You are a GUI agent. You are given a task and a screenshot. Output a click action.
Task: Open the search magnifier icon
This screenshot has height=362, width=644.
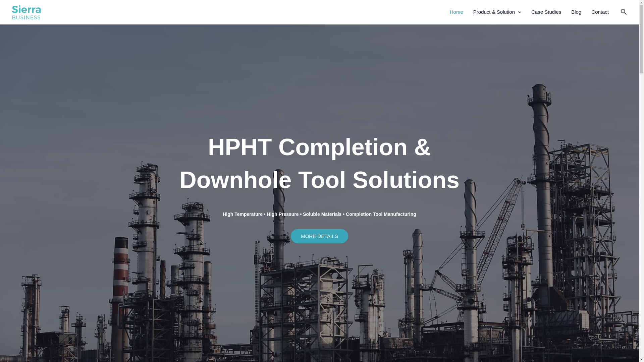(x=624, y=12)
